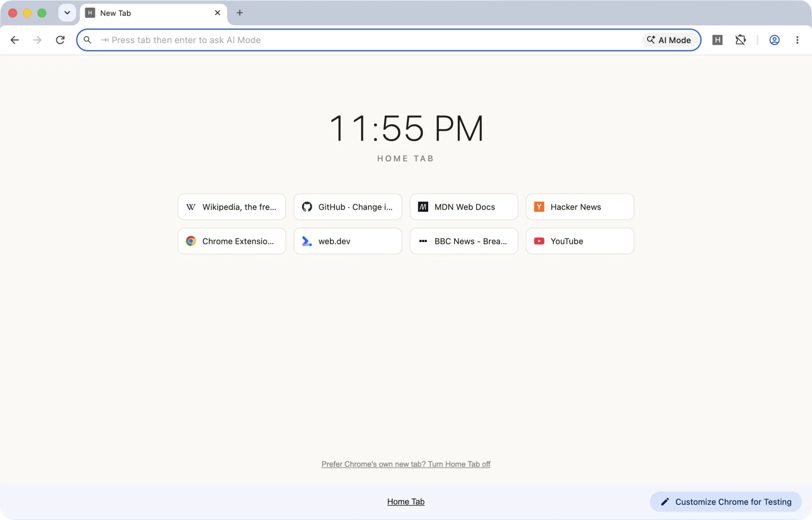The width and height of the screenshot is (812, 520).
Task: Click the forward navigation arrow
Action: click(x=37, y=40)
